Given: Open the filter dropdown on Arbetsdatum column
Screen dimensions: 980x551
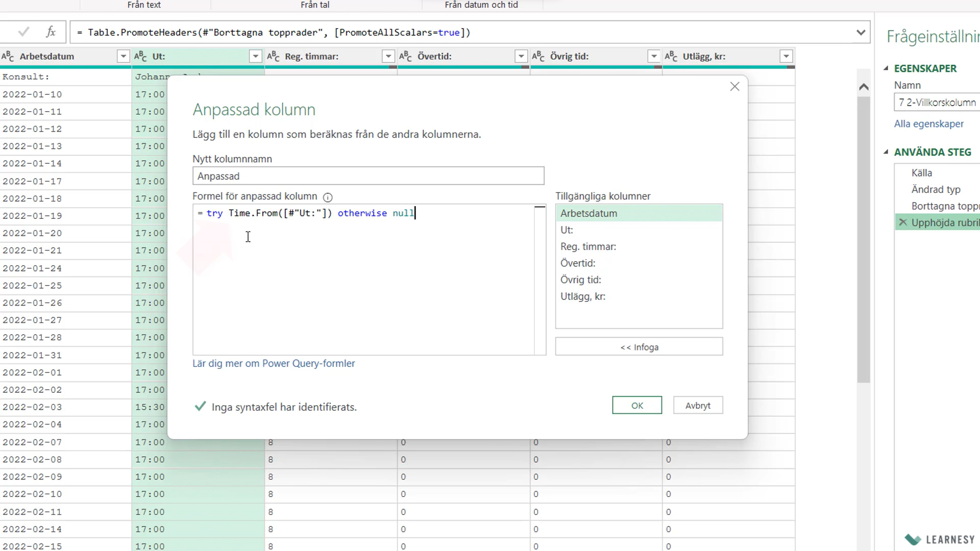Looking at the screenshot, I should coord(122,56).
